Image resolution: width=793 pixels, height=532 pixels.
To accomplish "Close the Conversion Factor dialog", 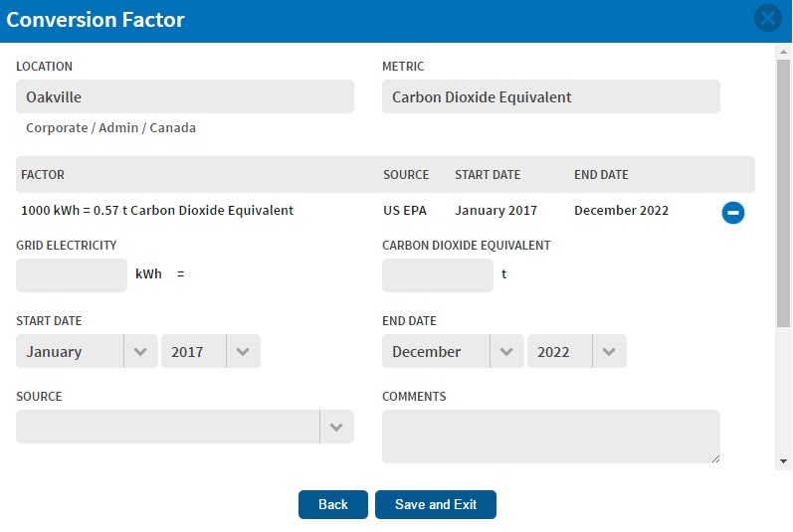I will point(768,18).
